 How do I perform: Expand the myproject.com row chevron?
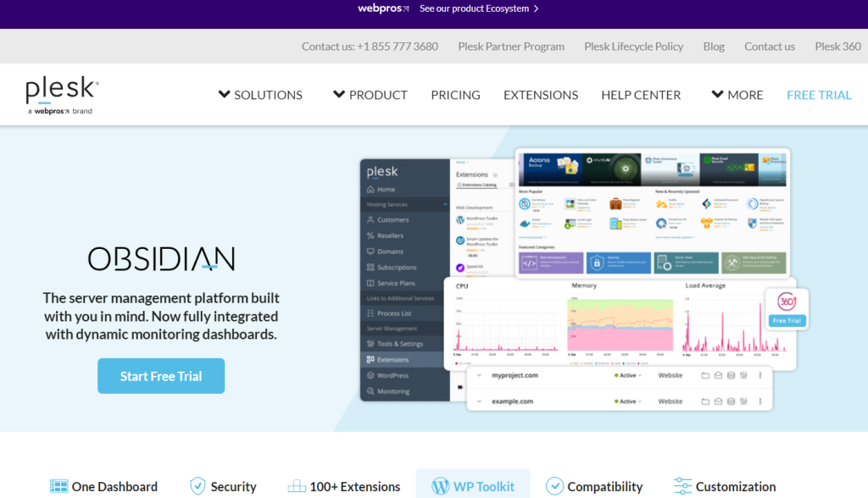point(480,375)
